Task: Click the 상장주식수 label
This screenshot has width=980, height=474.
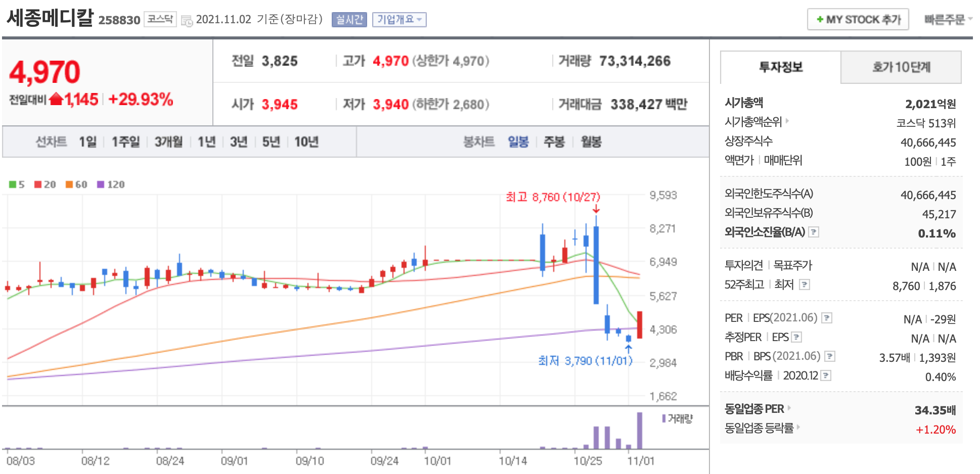Action: 748,141
